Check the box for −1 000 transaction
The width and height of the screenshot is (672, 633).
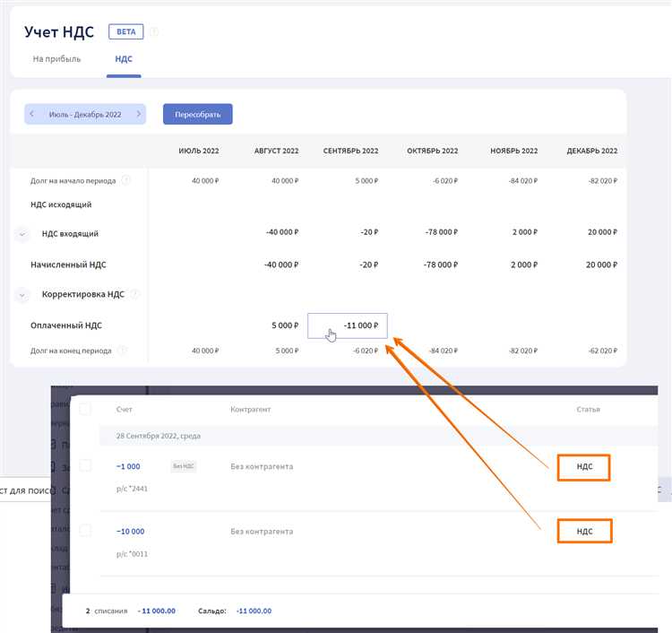tap(85, 466)
